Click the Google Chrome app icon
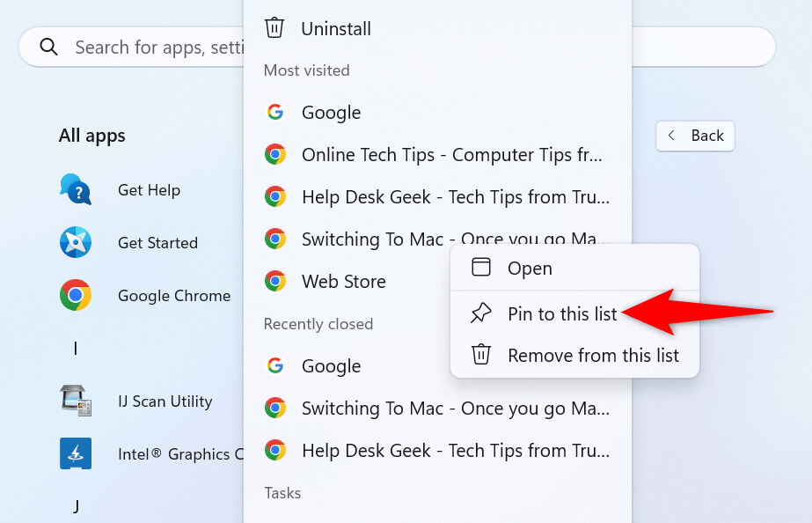This screenshot has height=523, width=812. pos(76,295)
